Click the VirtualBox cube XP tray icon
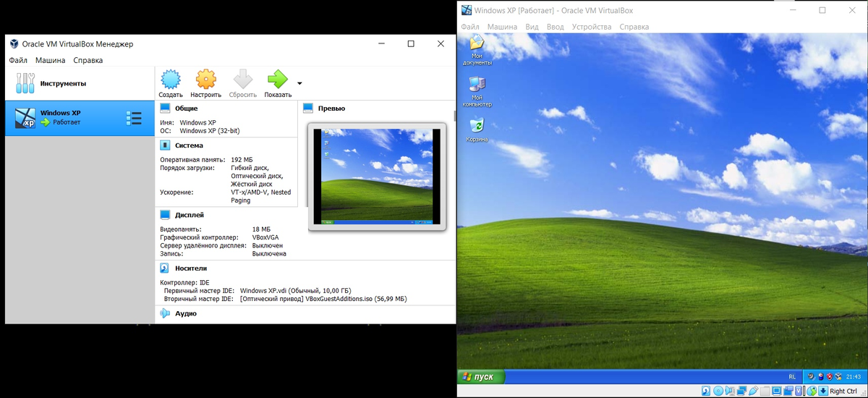Screen dimensions: 868x398 (838, 376)
